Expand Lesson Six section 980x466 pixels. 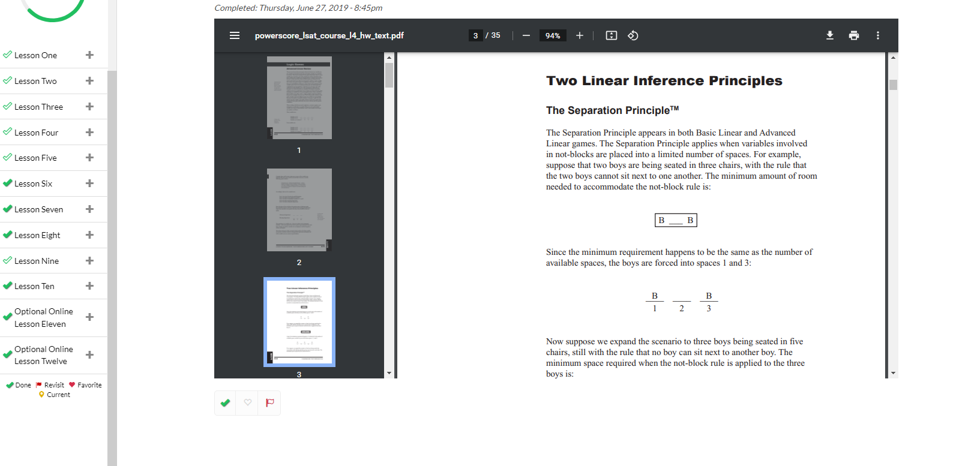[89, 184]
